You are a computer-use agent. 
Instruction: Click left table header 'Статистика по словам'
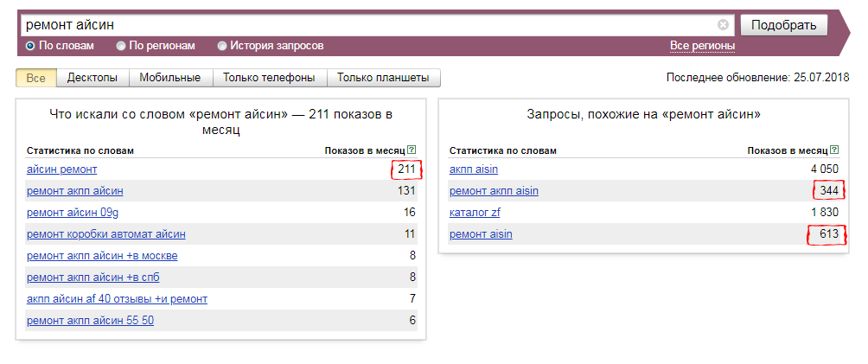[x=80, y=150]
